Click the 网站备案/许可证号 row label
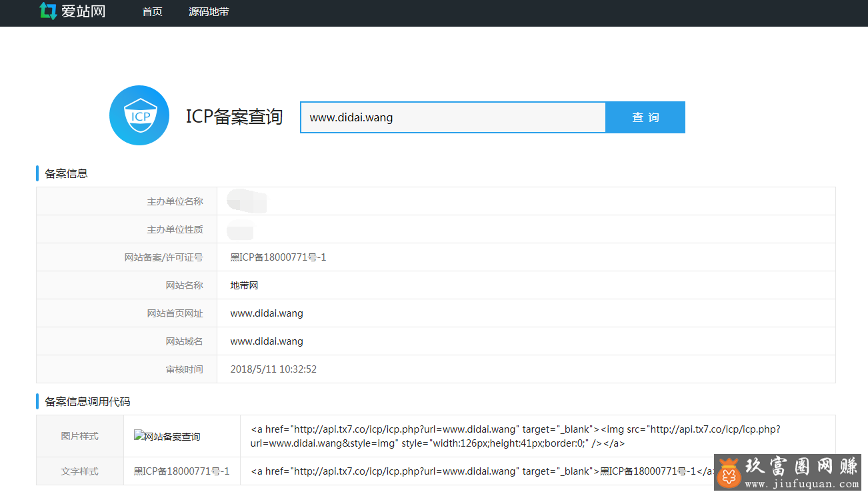 click(163, 257)
